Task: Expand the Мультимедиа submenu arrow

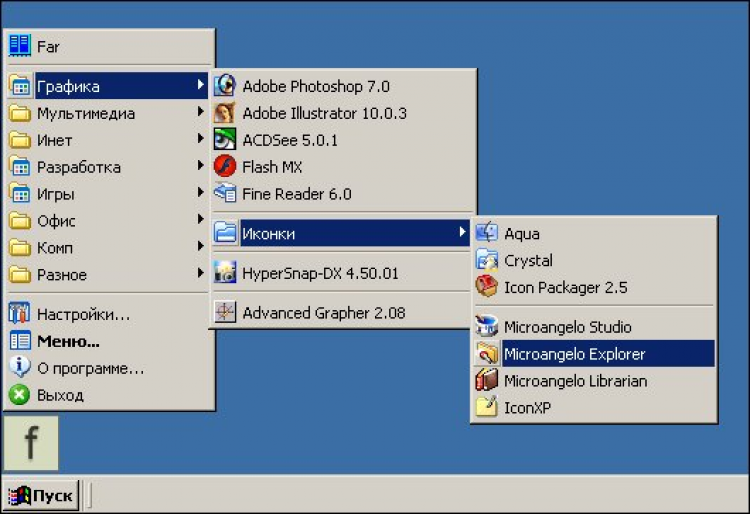Action: 200,112
